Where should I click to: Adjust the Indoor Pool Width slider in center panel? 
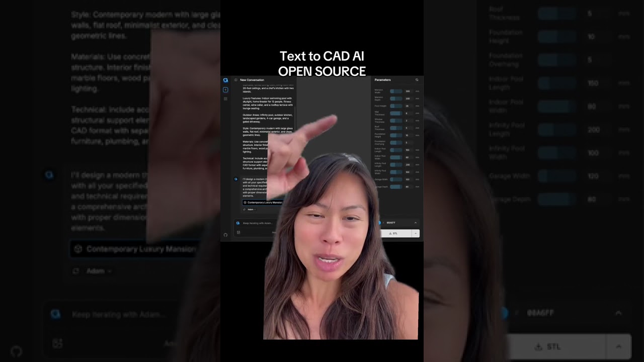[396, 157]
